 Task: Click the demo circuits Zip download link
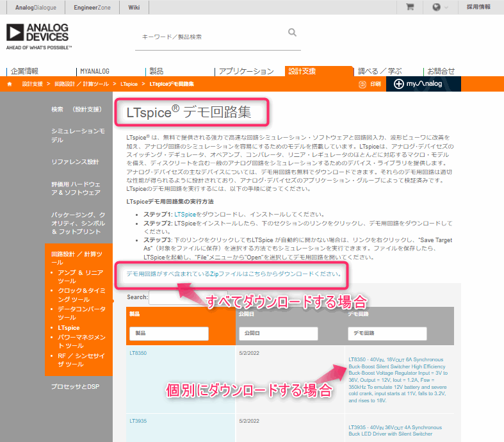pyautogui.click(x=234, y=274)
